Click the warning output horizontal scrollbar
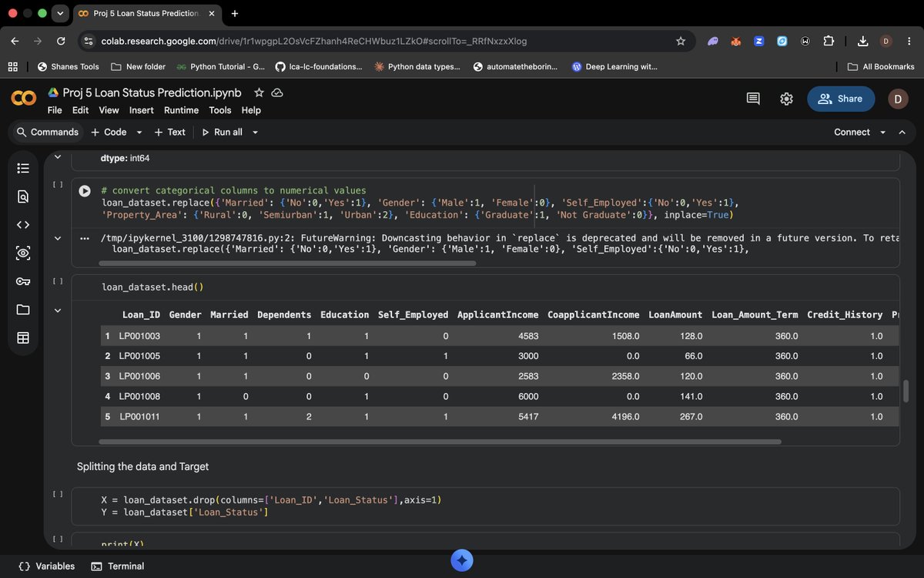The height and width of the screenshot is (578, 924). (287, 264)
